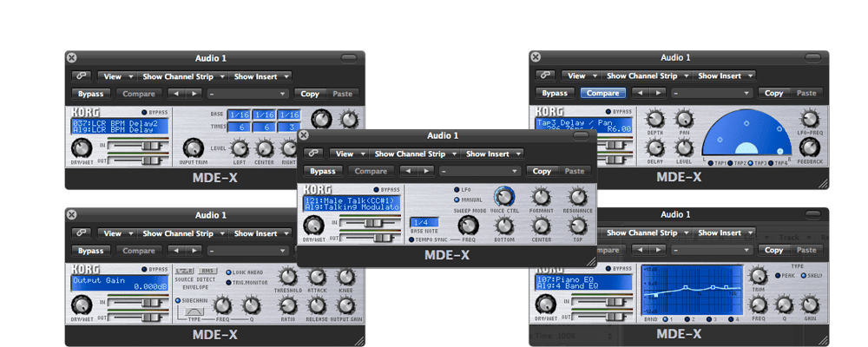This screenshot has width=868, height=347.
Task: Click Gain knob in Piano EQ window
Action: tap(809, 305)
